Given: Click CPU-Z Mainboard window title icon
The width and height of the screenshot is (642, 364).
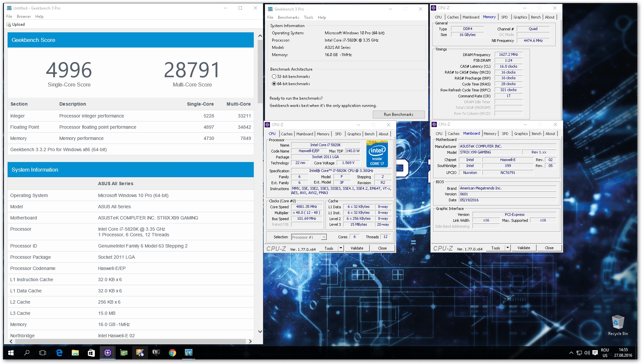Looking at the screenshot, I should click(434, 124).
